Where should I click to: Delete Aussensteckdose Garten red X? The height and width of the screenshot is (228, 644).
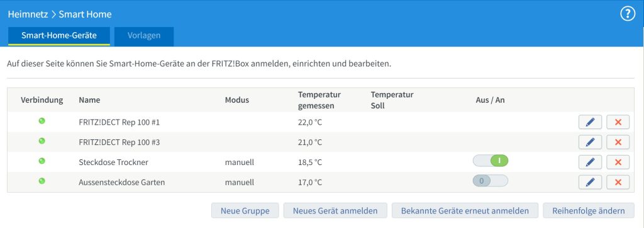point(618,182)
